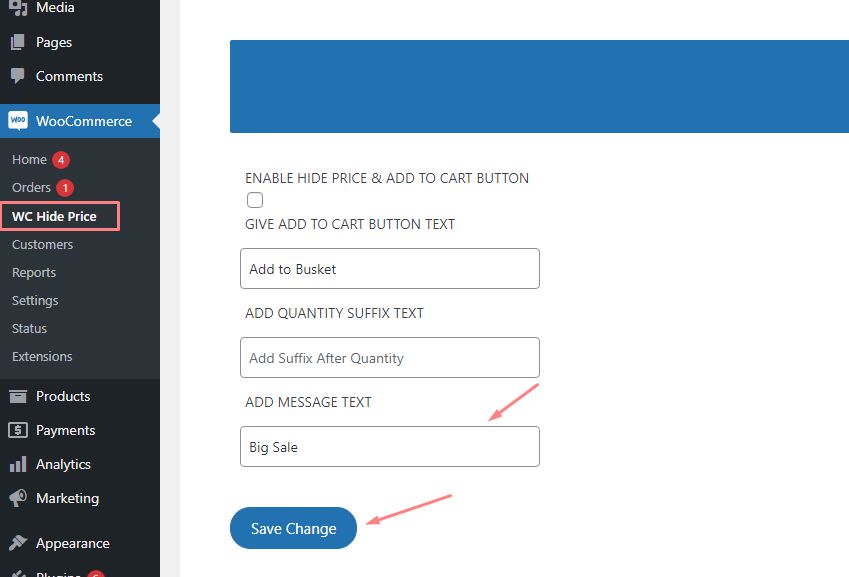Go to Customers submenu page
The image size is (849, 577).
[42, 244]
